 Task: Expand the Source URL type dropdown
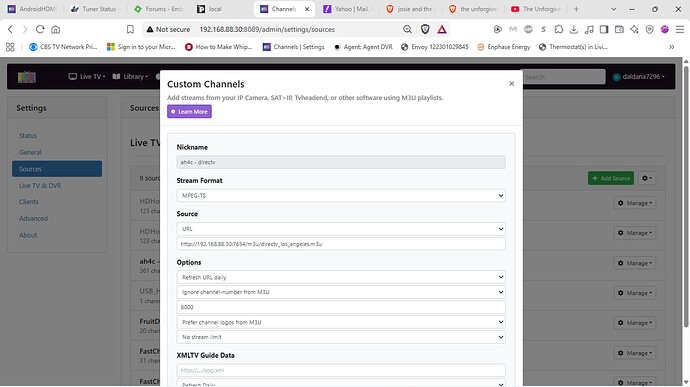click(341, 229)
